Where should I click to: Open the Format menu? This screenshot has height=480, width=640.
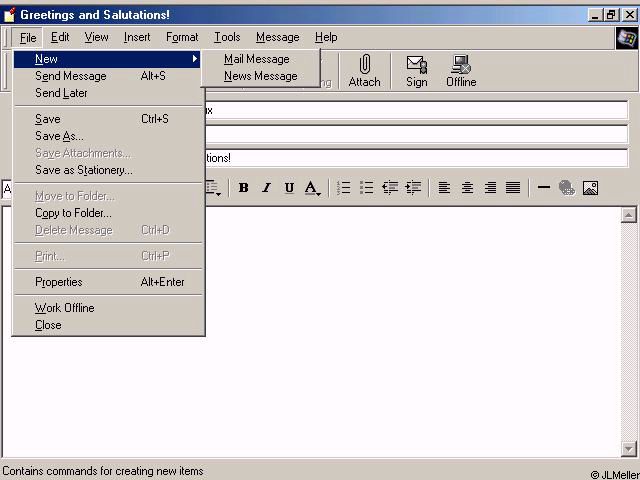(x=182, y=37)
